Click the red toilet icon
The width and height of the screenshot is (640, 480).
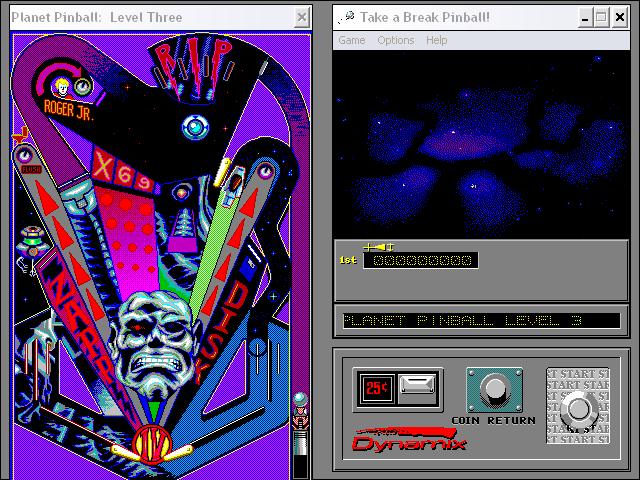point(20,134)
